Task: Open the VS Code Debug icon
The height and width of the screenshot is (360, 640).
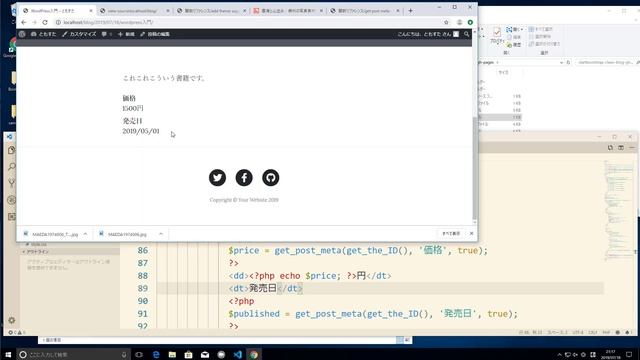Action: (11, 200)
